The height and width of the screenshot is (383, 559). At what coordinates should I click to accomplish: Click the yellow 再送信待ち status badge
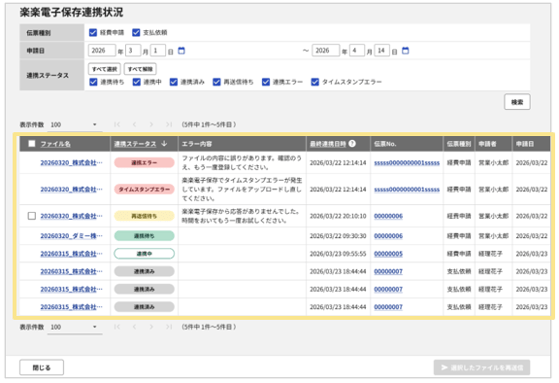point(144,216)
